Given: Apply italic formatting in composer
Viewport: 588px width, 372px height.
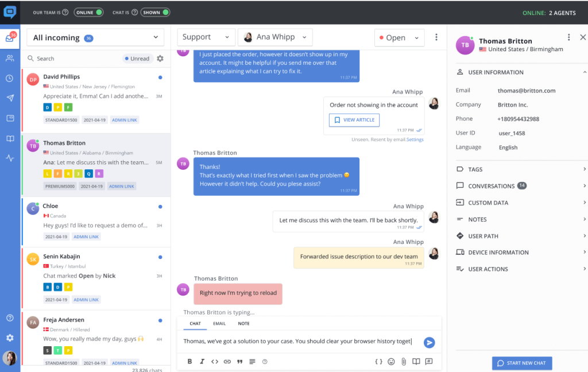Looking at the screenshot, I should point(202,362).
